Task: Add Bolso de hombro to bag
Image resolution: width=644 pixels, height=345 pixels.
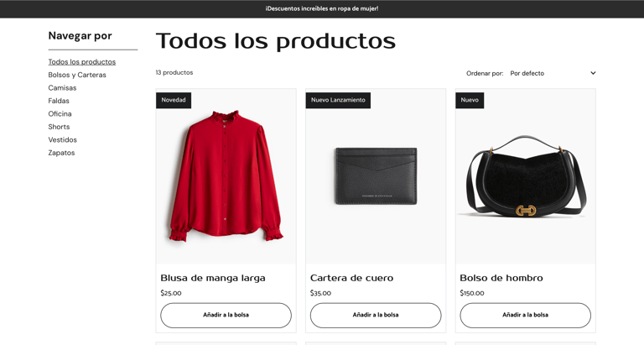Action: pos(525,316)
